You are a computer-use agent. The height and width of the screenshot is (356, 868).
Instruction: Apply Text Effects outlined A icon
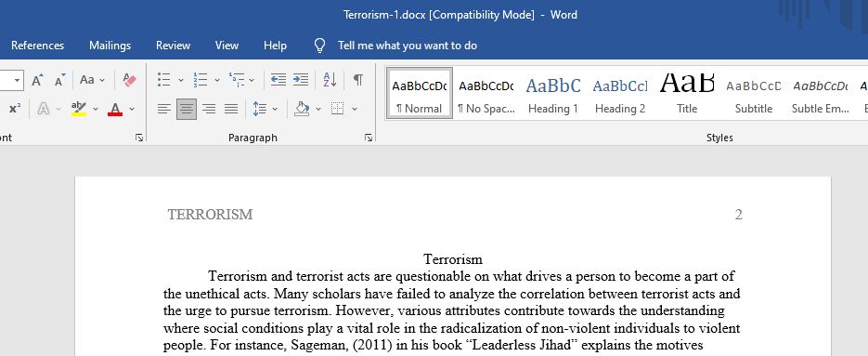pyautogui.click(x=44, y=109)
